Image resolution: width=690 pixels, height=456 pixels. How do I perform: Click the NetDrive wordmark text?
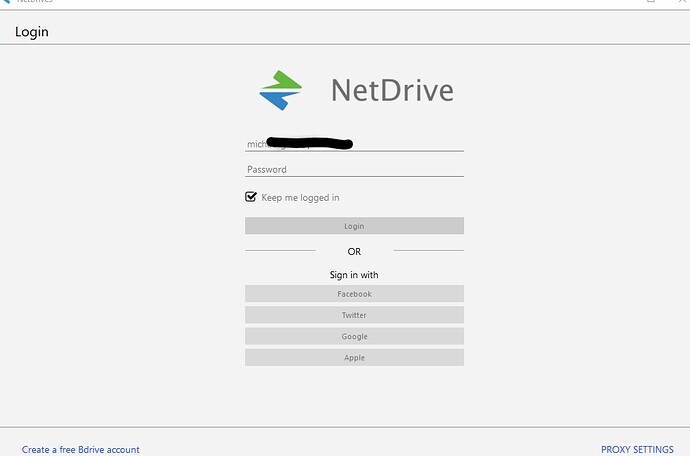(392, 90)
